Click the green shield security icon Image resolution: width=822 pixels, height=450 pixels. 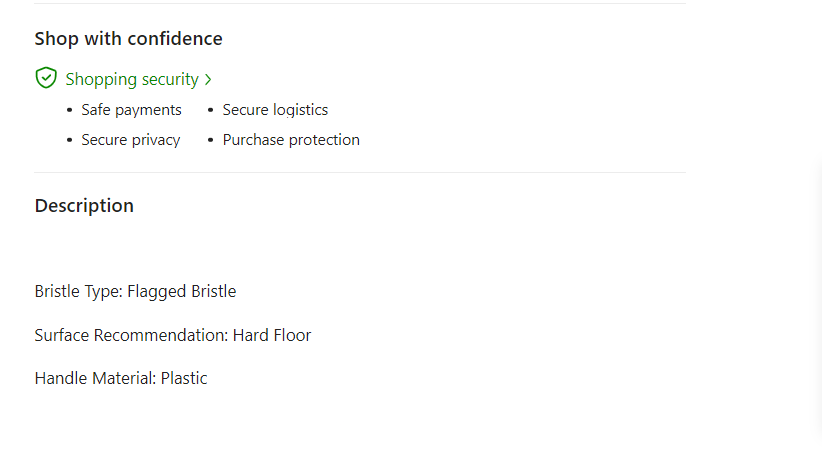(x=46, y=78)
